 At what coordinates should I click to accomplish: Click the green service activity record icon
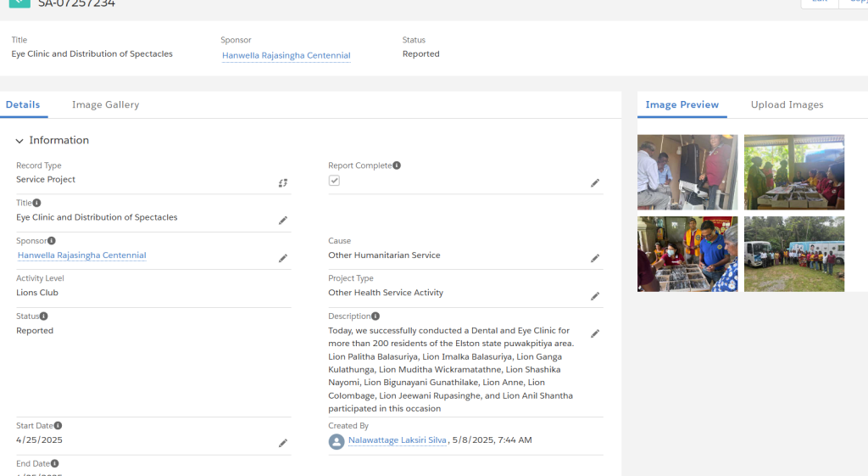[19, 3]
